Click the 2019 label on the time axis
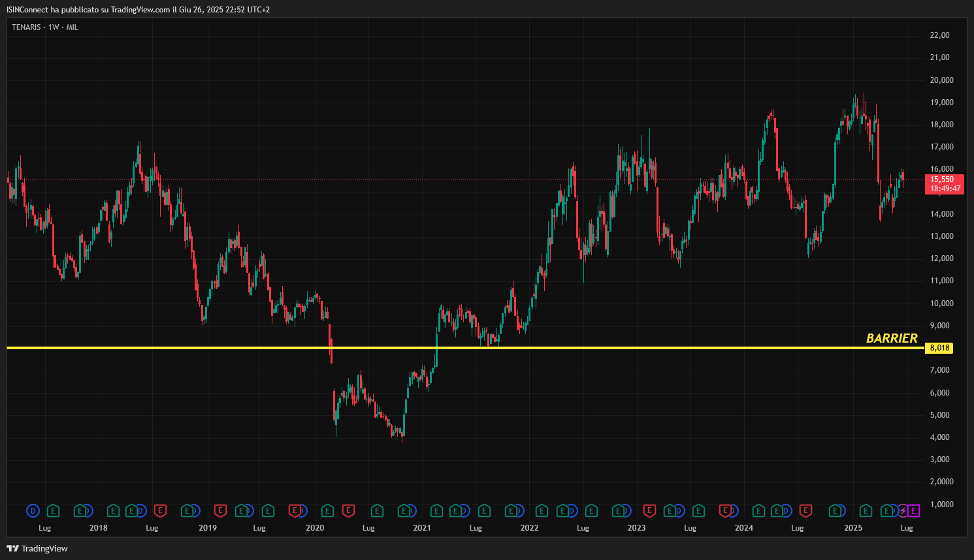 tap(208, 528)
